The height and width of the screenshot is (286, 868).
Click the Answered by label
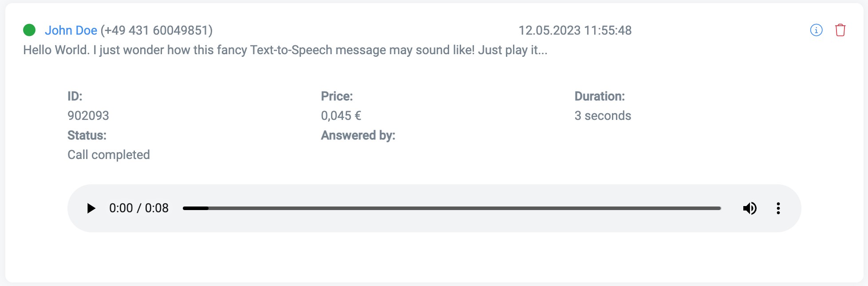[358, 135]
